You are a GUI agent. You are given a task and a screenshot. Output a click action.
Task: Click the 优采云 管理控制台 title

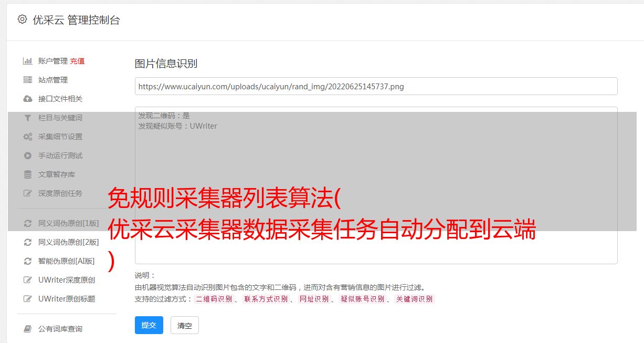point(77,20)
